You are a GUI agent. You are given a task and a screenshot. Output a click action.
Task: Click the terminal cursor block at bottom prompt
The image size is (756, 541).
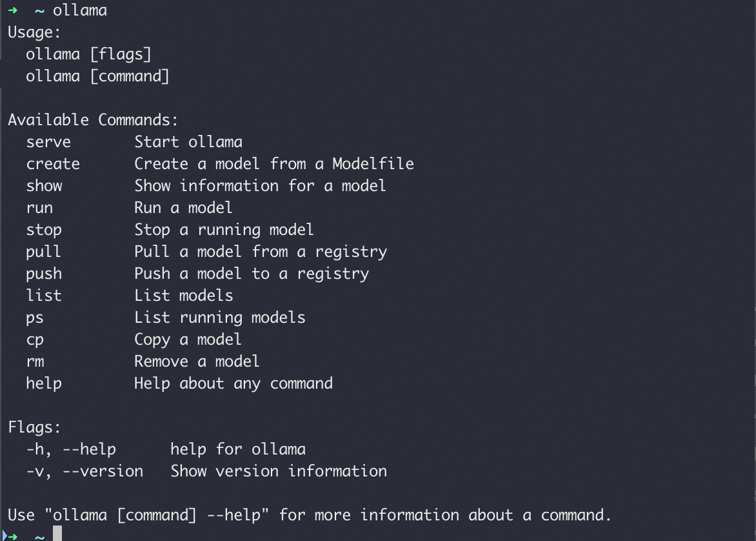(x=57, y=533)
